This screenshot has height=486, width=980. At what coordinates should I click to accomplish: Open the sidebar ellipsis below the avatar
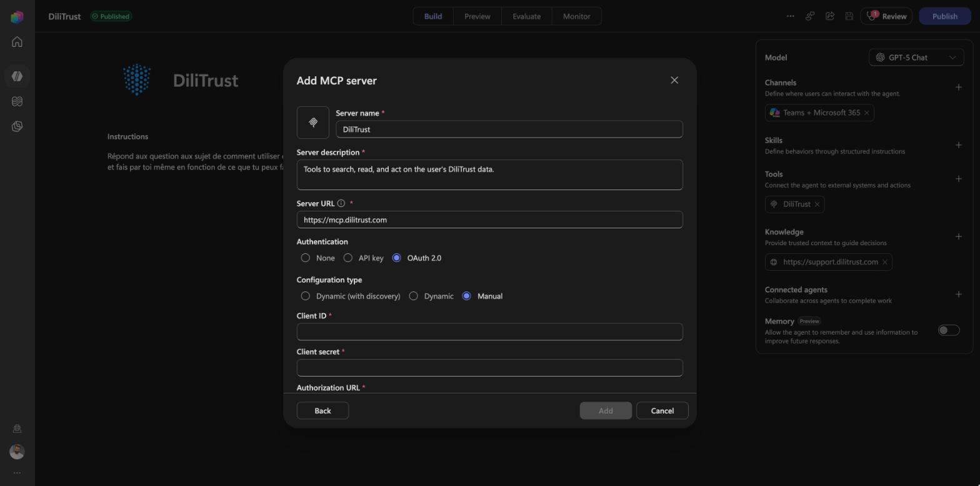17,473
